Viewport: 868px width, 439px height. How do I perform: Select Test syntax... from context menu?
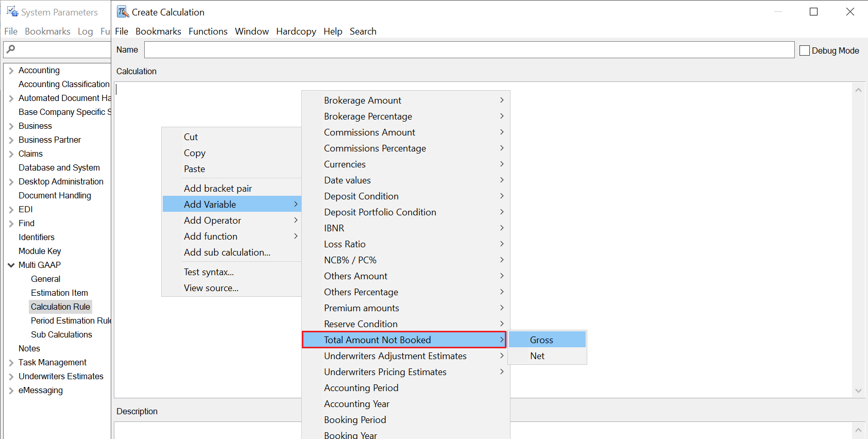(209, 272)
